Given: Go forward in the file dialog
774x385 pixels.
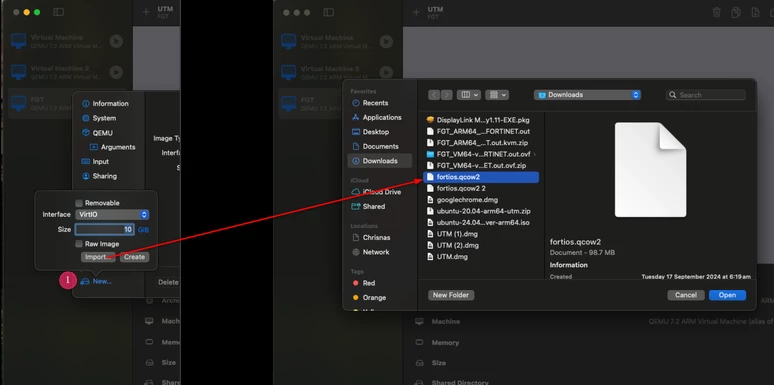Looking at the screenshot, I should pyautogui.click(x=446, y=95).
